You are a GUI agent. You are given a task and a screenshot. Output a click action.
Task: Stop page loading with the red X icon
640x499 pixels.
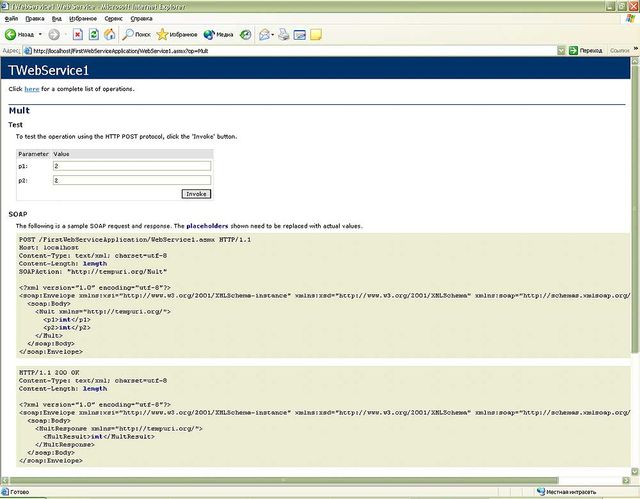click(x=78, y=35)
